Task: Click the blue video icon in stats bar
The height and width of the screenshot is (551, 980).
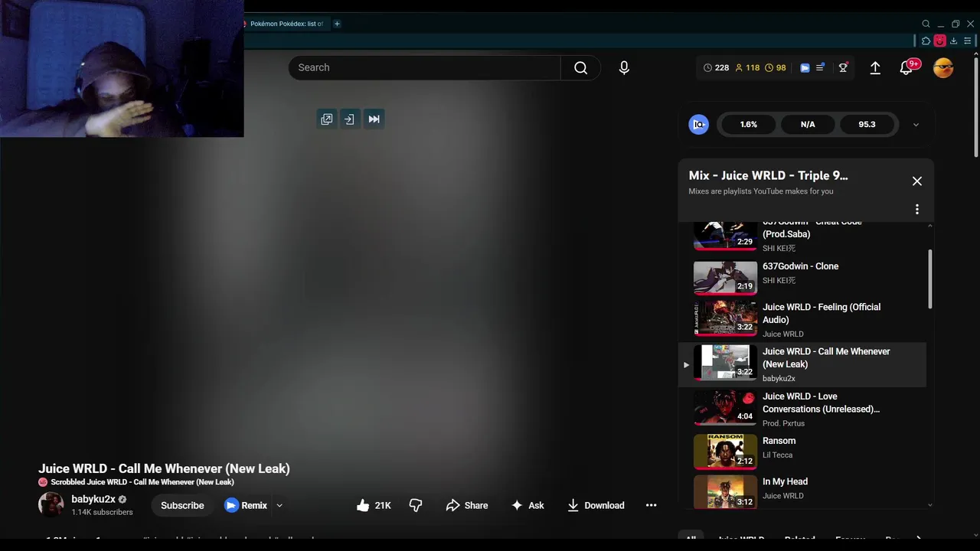Action: coord(805,67)
